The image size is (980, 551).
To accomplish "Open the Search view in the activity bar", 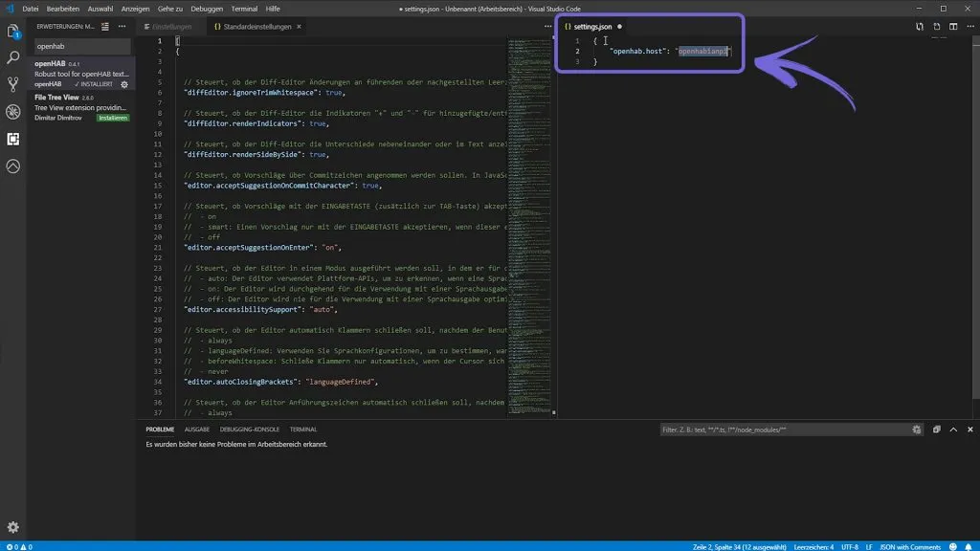I will [12, 57].
